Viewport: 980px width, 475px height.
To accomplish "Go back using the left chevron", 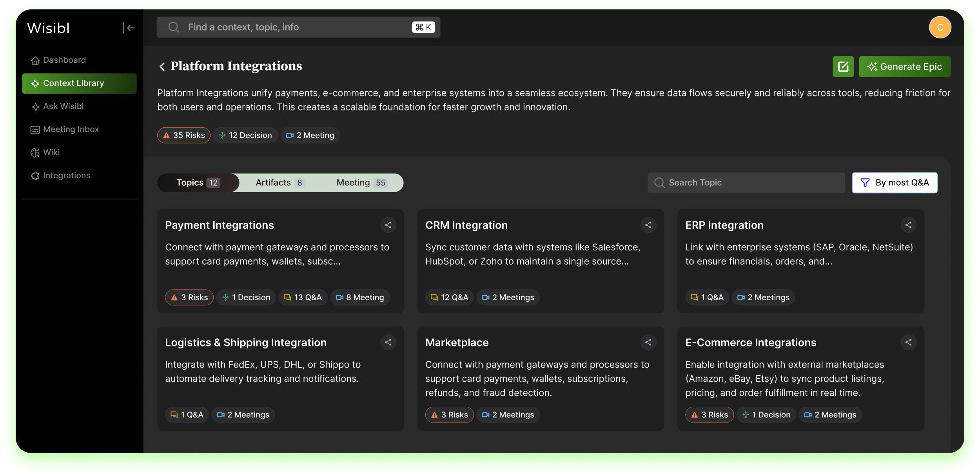I will (162, 67).
